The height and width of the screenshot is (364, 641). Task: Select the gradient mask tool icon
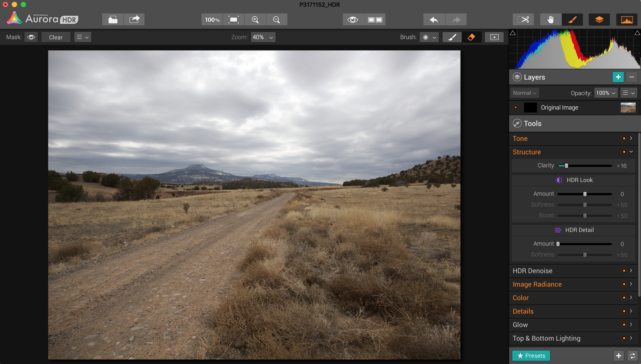click(494, 37)
